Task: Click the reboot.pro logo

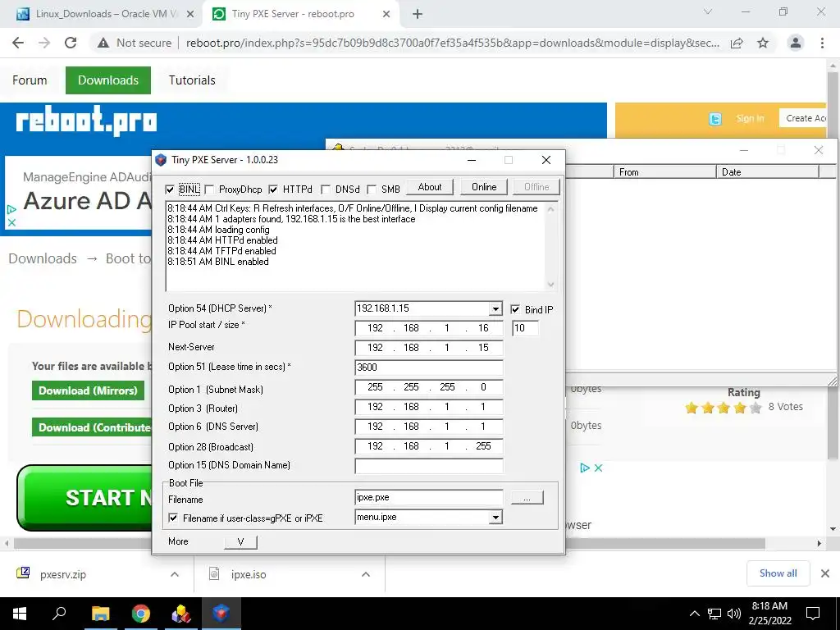Action: point(86,120)
